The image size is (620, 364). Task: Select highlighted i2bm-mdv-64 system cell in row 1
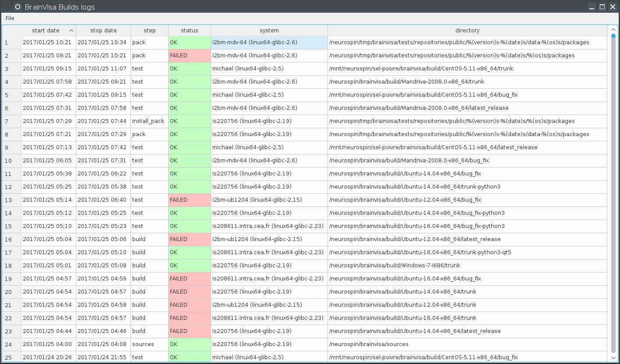[x=269, y=42]
